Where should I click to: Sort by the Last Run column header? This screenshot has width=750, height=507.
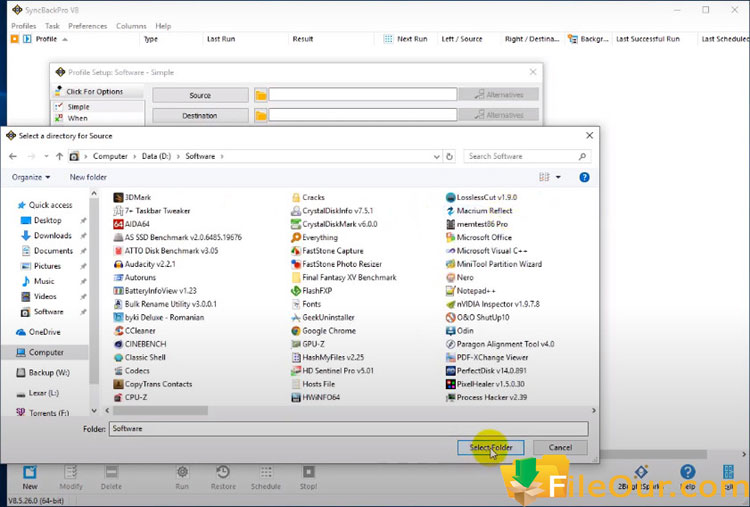click(x=221, y=39)
